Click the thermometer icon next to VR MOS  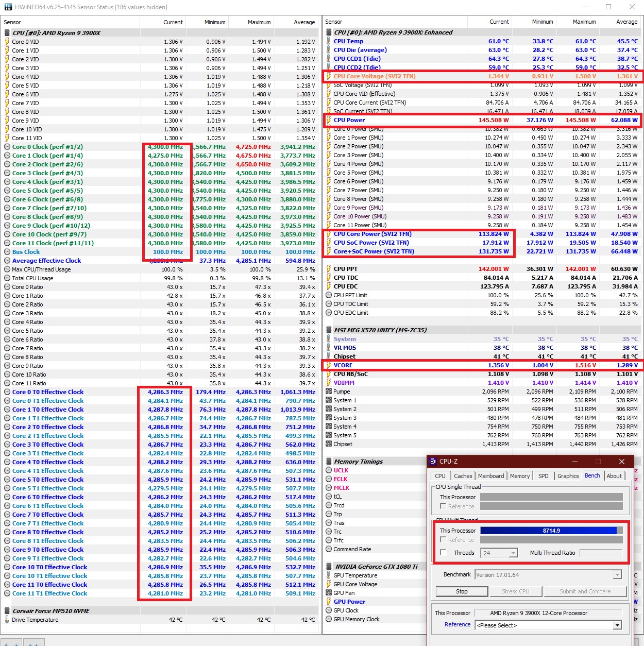(x=329, y=348)
